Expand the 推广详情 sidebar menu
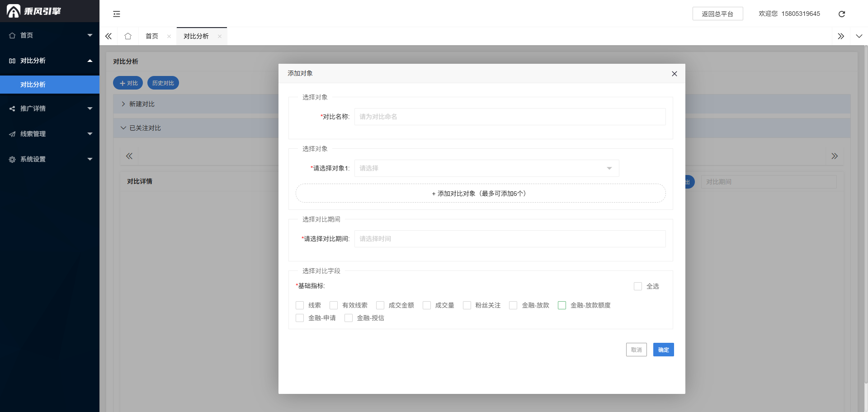Viewport: 868px width, 412px height. [50, 109]
